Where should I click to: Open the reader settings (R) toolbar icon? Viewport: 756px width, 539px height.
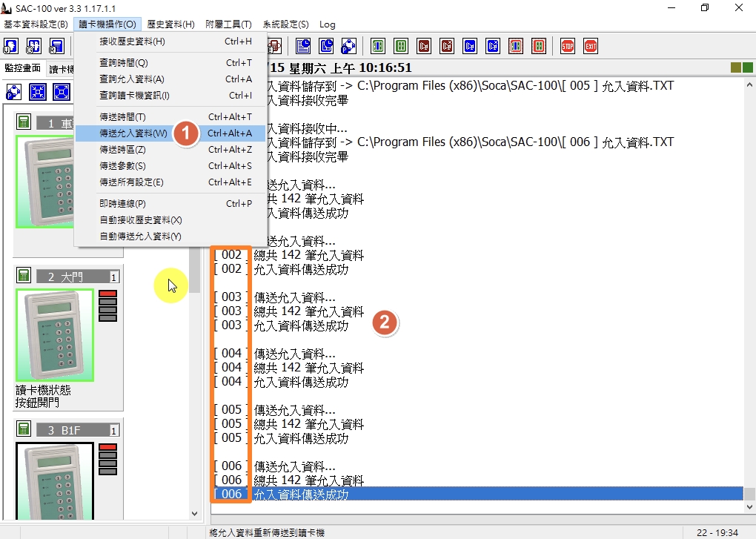[x=57, y=46]
